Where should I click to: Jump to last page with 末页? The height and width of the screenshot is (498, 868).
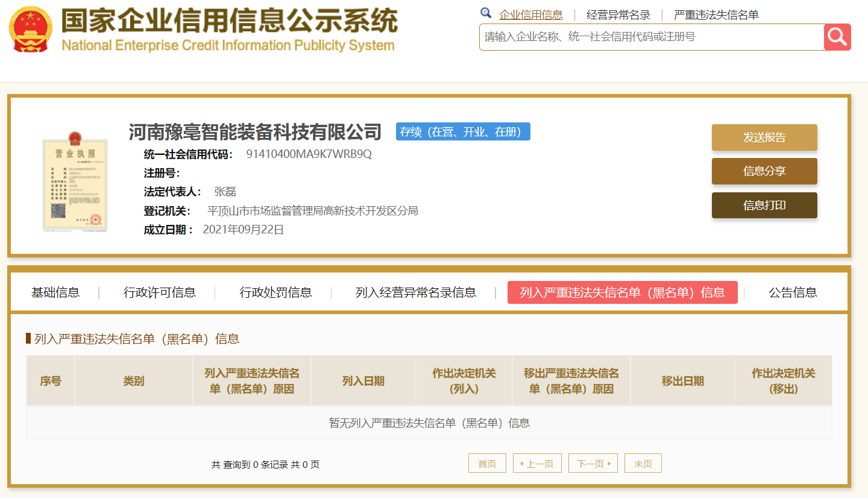click(643, 463)
